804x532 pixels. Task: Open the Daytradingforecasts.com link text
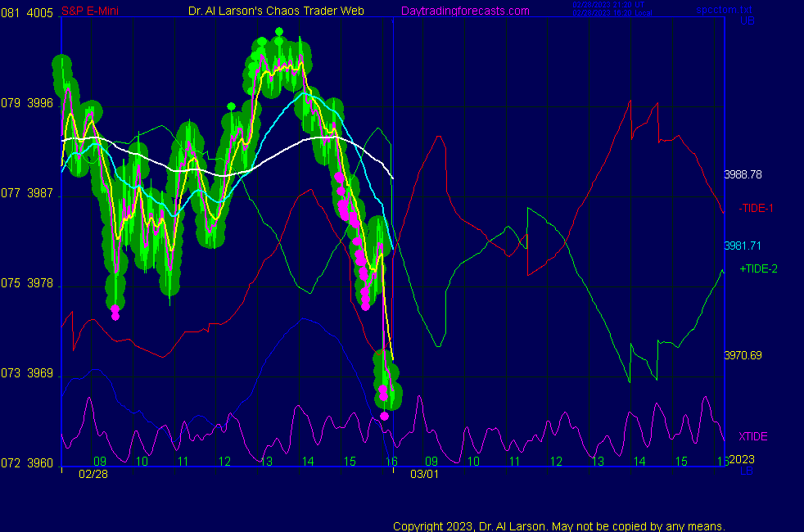465,11
